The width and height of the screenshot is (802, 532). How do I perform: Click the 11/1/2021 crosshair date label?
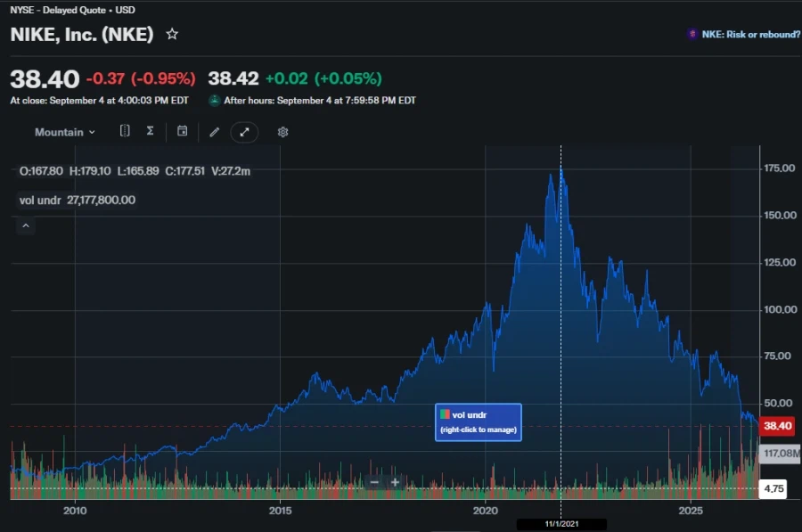[x=561, y=524]
